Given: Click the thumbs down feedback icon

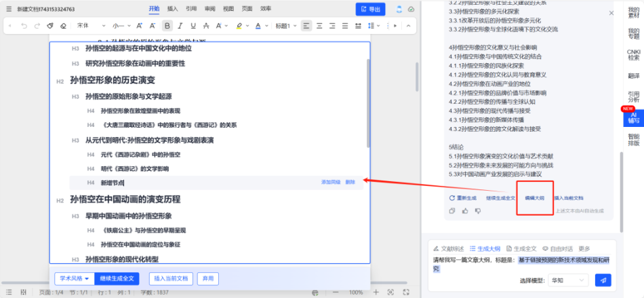Looking at the screenshot, I should [x=478, y=210].
